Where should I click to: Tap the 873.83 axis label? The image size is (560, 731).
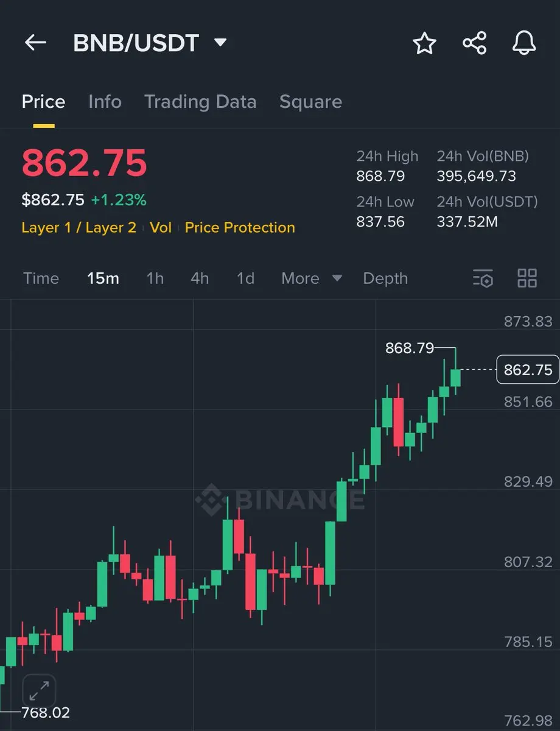tap(528, 322)
